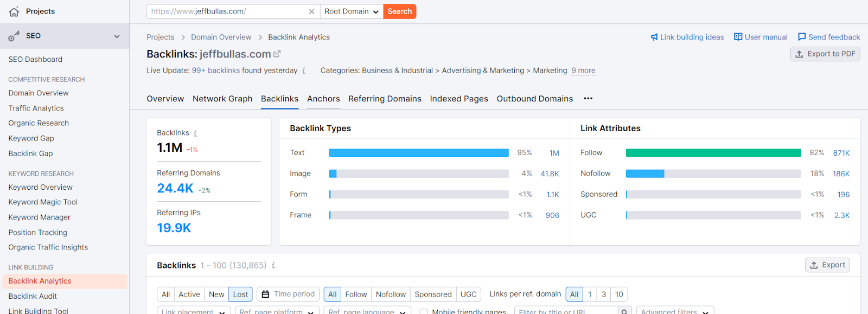This screenshot has width=868, height=314.
Task: Click info icon next to Live Update
Action: coord(304,71)
